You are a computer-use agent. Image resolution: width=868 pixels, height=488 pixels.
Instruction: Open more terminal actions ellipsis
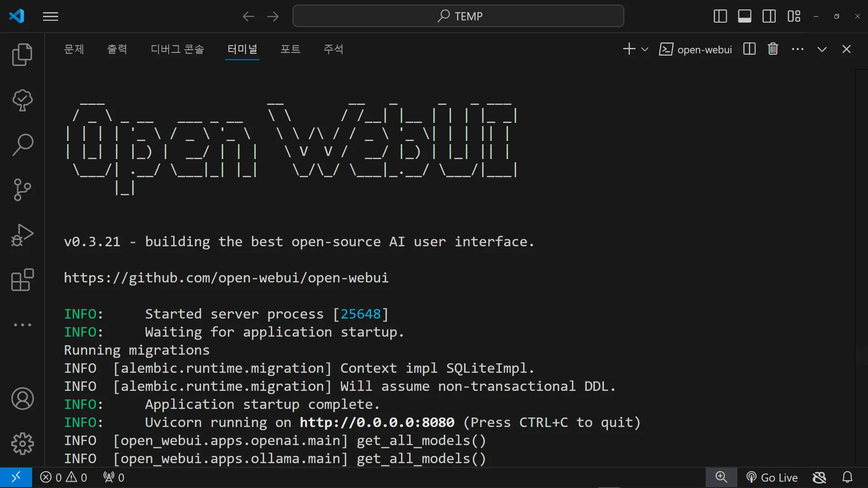pos(797,49)
